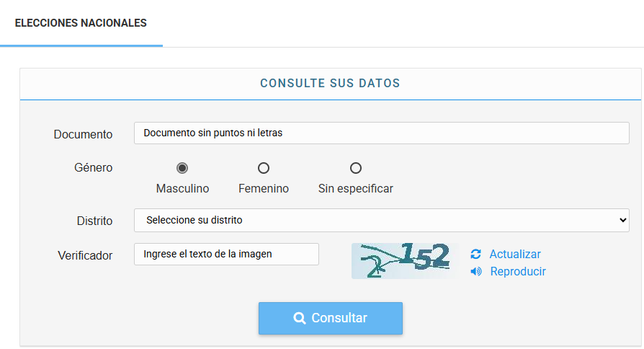This screenshot has height=349, width=644.
Task: Click the Distrito field label
Action: coord(94,221)
